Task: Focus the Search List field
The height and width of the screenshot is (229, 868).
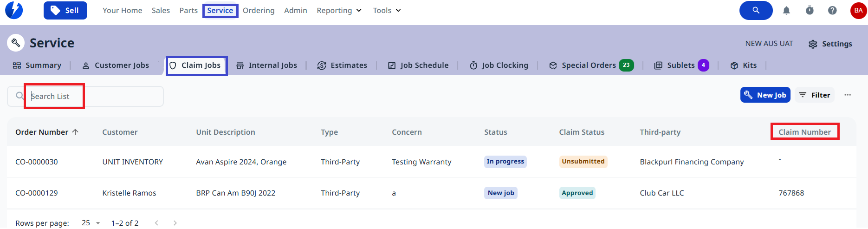Action: tap(85, 96)
